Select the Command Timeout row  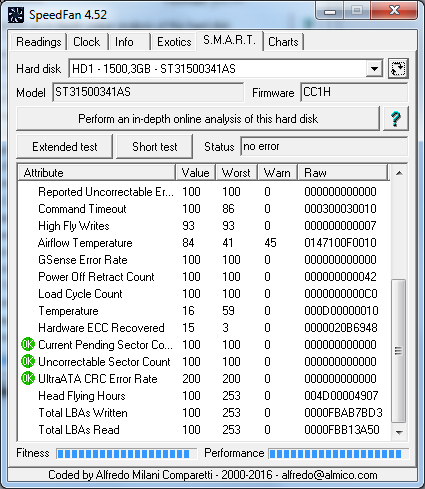pos(204,209)
